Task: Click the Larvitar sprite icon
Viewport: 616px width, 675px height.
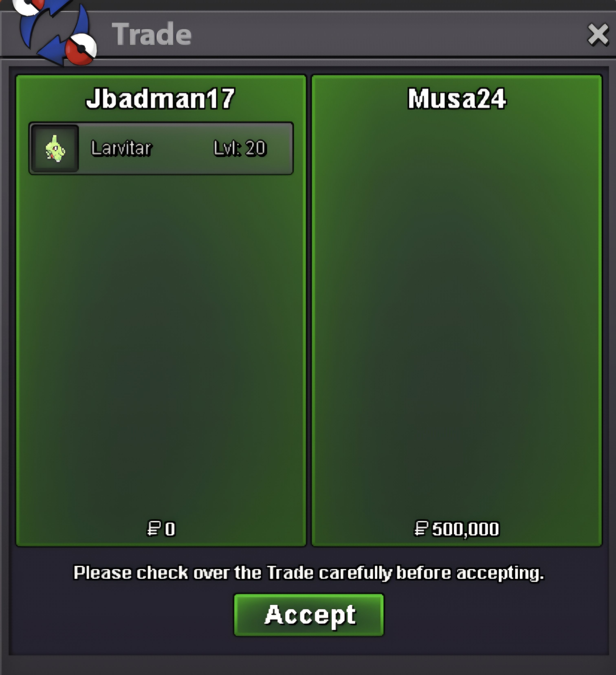Action: tap(55, 148)
